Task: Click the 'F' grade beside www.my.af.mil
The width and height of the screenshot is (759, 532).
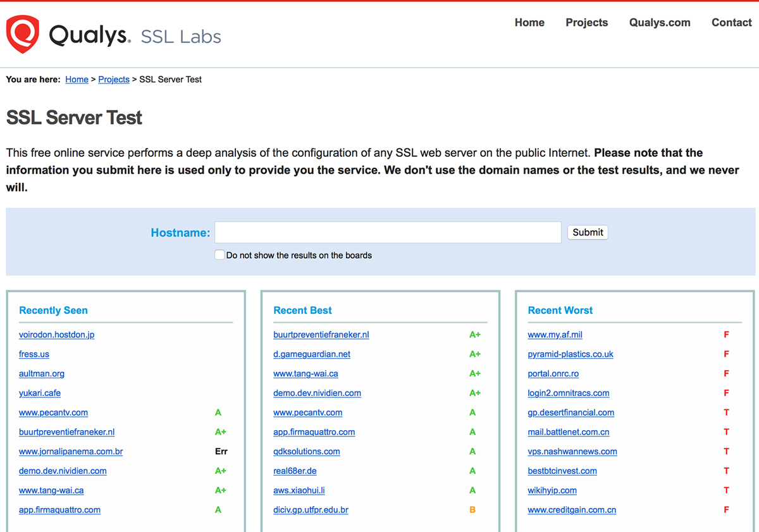Action: pos(727,335)
